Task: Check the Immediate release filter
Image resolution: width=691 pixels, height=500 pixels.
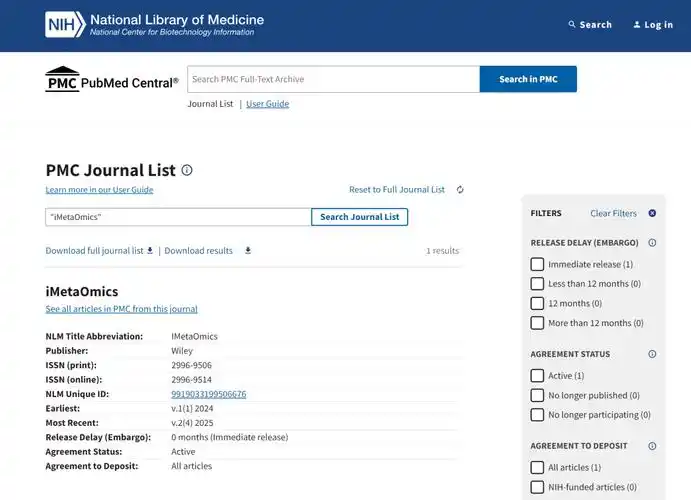Action: [538, 265]
